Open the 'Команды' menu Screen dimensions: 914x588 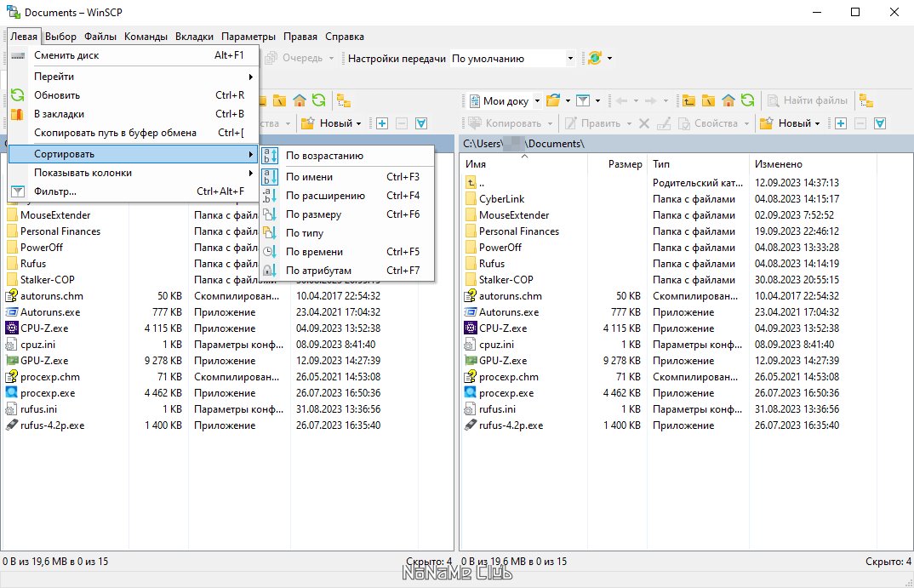point(146,37)
